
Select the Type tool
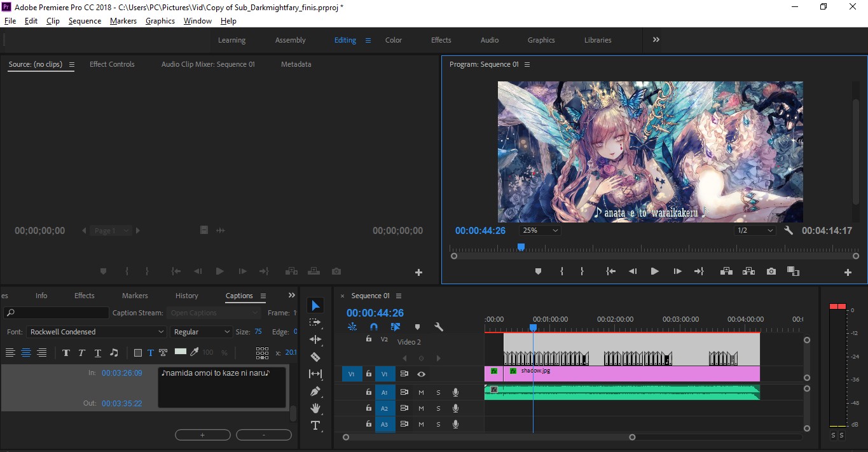(315, 425)
